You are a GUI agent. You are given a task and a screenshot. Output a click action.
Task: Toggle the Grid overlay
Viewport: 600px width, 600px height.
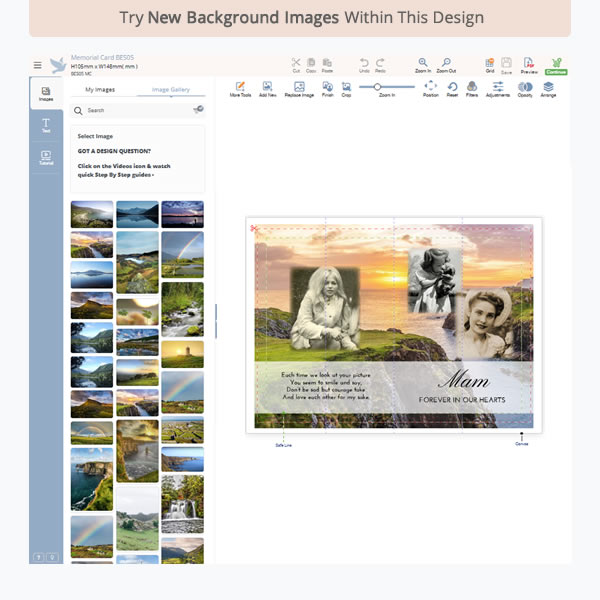click(489, 64)
